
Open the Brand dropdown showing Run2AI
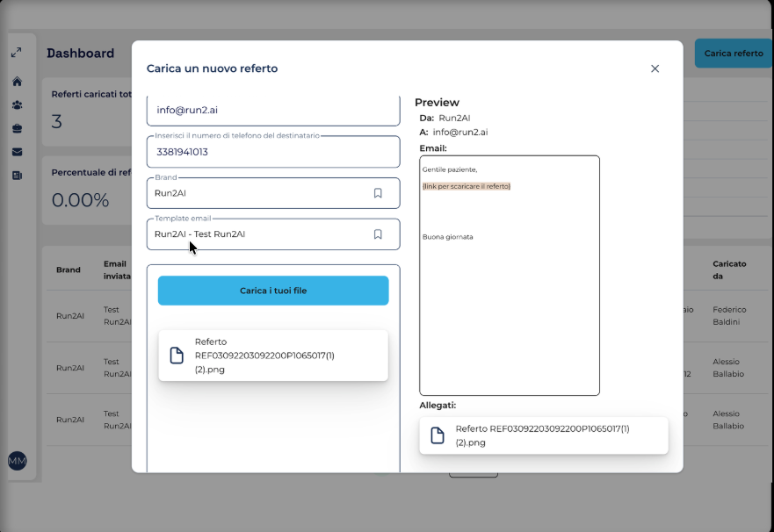click(259, 193)
